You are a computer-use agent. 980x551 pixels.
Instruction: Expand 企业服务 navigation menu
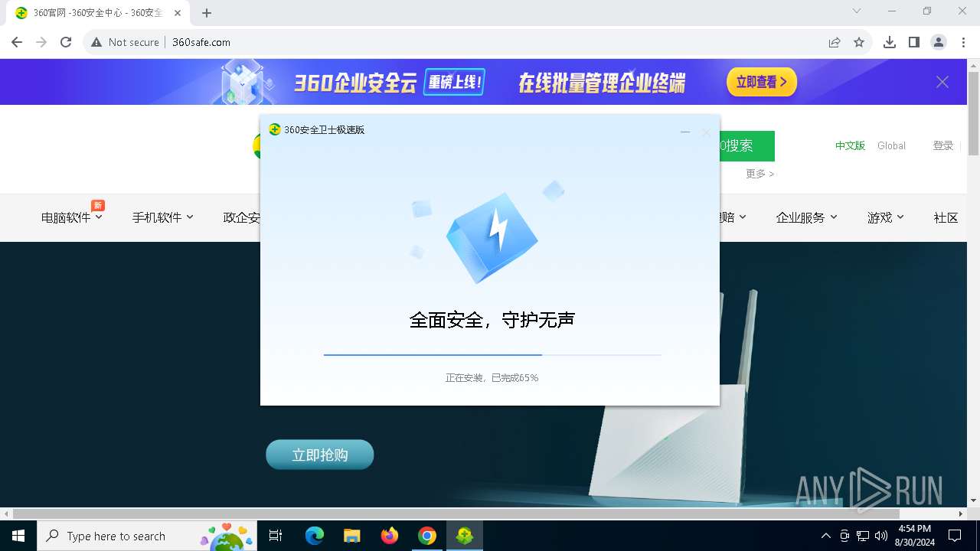point(807,217)
